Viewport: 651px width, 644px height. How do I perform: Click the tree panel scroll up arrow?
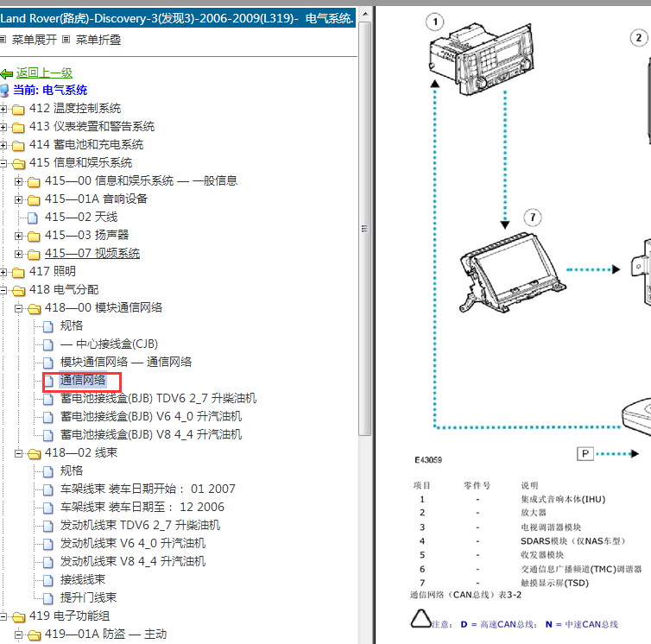365,14
